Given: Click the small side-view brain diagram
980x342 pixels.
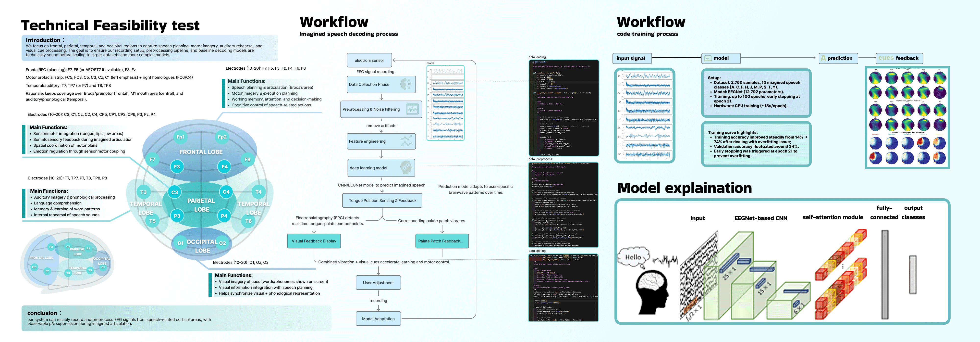Looking at the screenshot, I should click(x=67, y=261).
